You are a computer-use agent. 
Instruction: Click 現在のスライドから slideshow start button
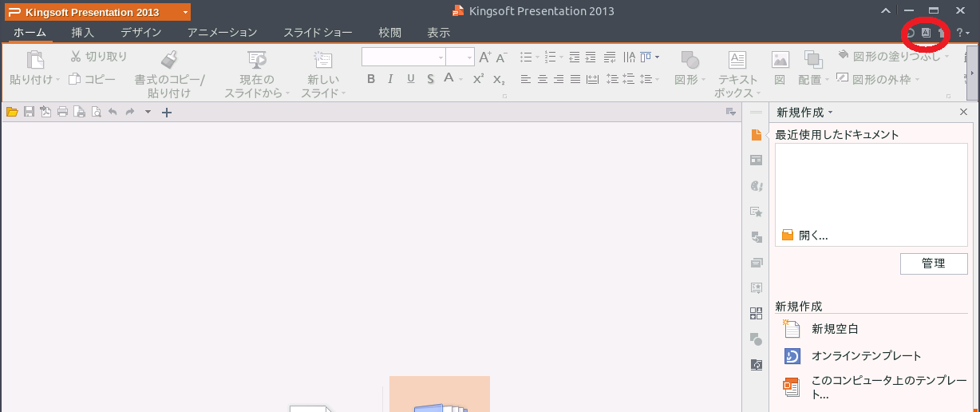[257, 73]
